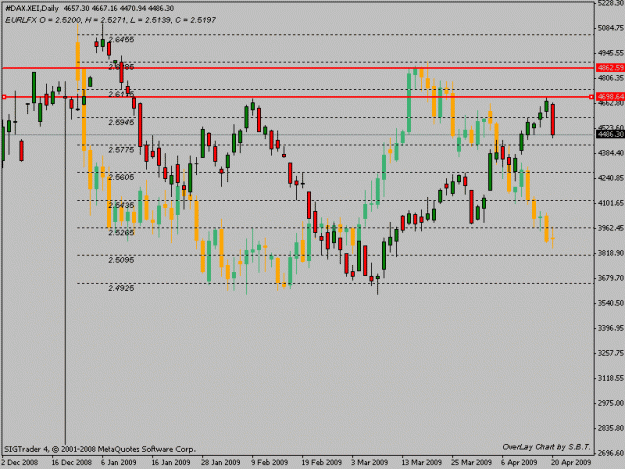Click the 4862.59 red price label
Screen dimensions: 625x469
(610, 68)
